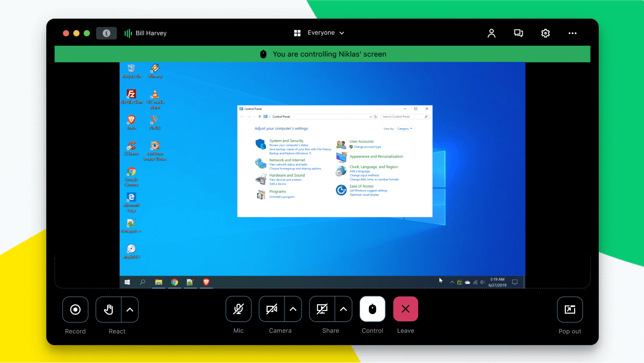The height and width of the screenshot is (363, 644).
Task: Click the remote Control mouse icon
Action: point(372,309)
